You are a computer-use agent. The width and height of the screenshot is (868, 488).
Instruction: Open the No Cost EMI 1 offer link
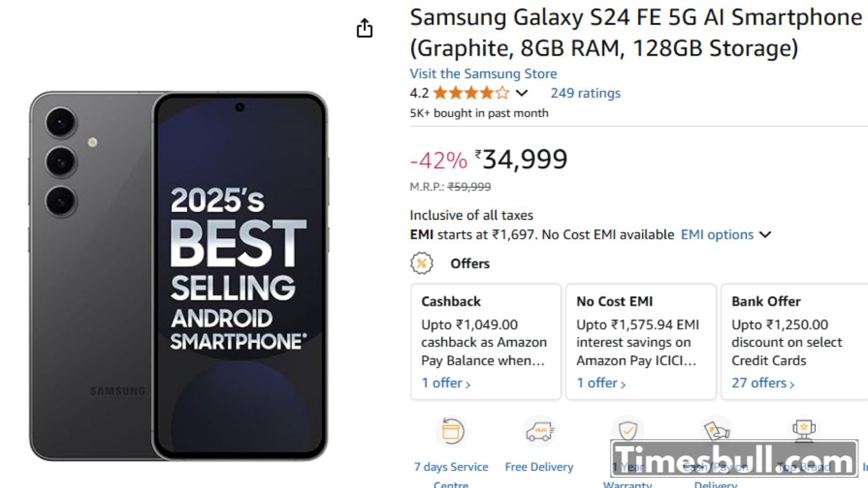(601, 383)
